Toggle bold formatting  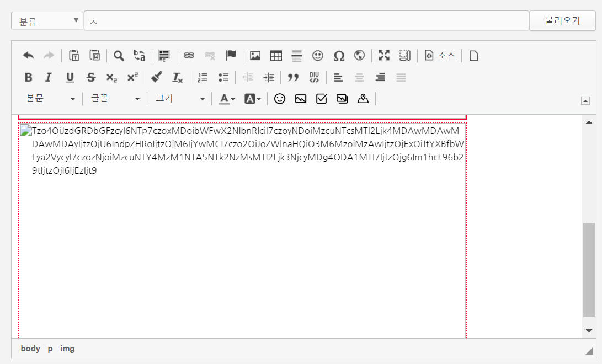tap(28, 77)
